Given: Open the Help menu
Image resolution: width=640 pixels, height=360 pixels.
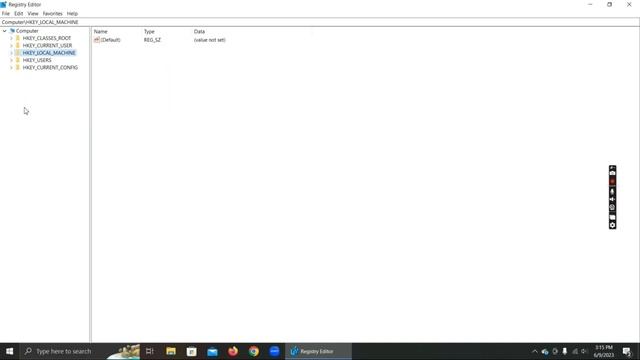Looking at the screenshot, I should coord(72,13).
